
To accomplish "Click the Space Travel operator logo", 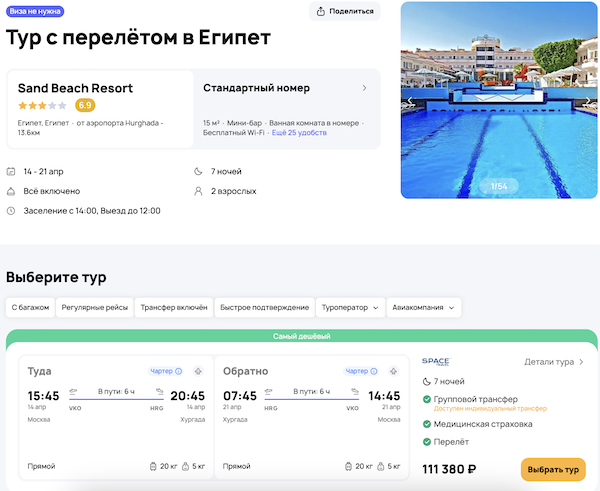I will pos(436,362).
